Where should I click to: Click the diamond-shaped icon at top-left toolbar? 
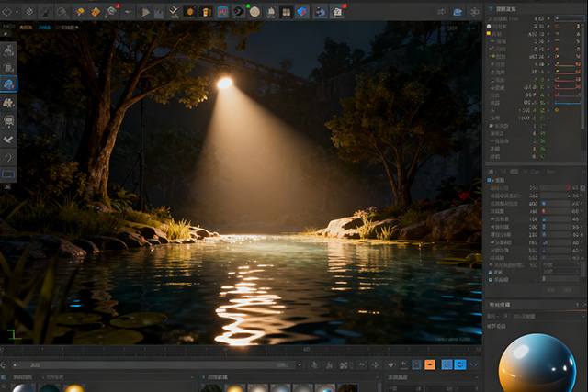tap(7, 12)
